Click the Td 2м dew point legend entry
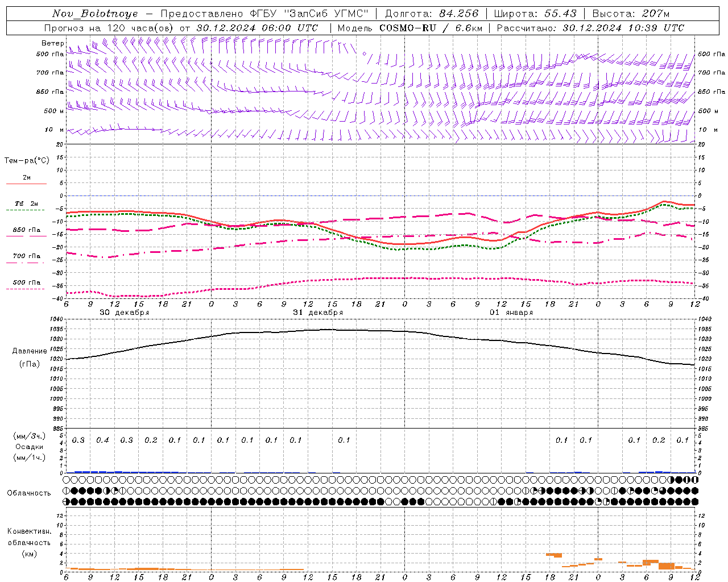Viewport: 728px width, 582px height. [27, 203]
